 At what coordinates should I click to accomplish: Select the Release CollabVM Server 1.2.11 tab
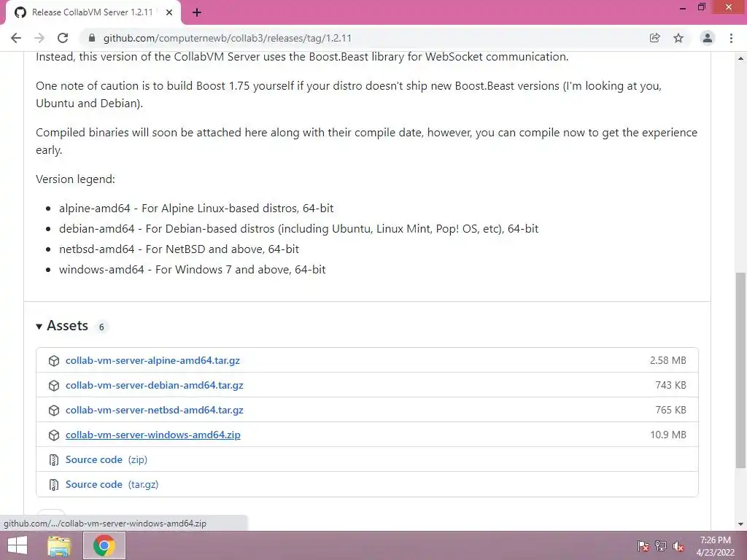(x=93, y=13)
